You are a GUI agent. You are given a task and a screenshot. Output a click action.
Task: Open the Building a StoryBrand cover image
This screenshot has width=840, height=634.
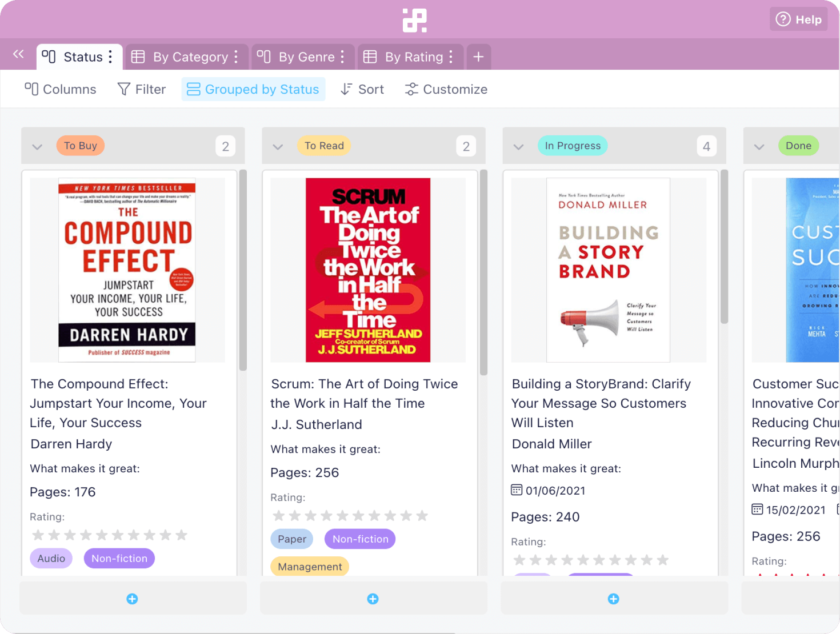(608, 269)
